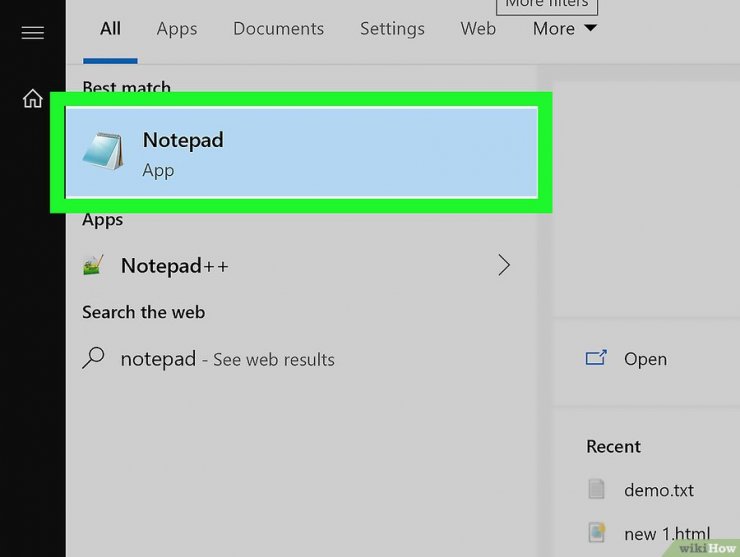Expand the More dropdown
740x557 pixels.
(564, 29)
